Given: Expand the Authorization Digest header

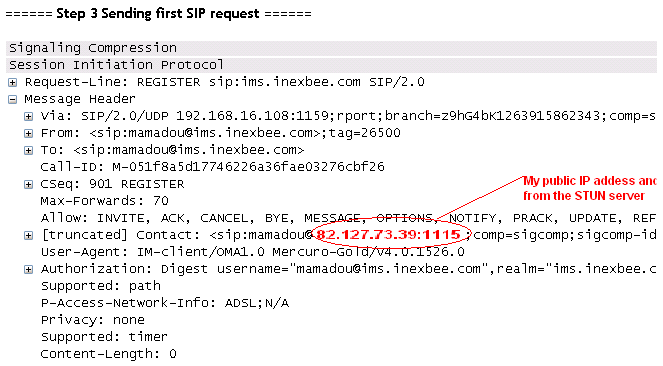Looking at the screenshot, I should [x=28, y=269].
